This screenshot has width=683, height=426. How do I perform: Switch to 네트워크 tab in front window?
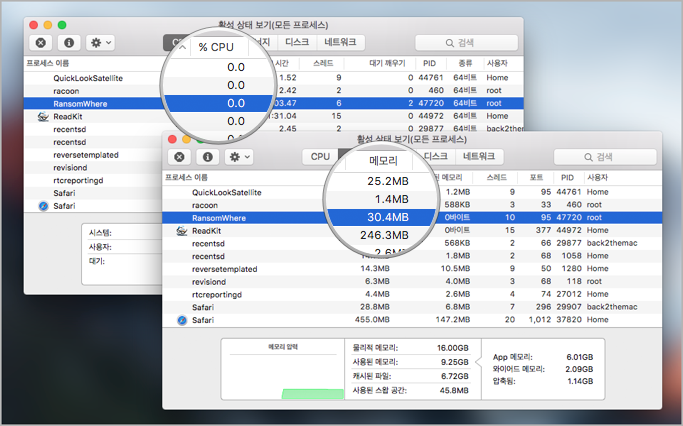[479, 156]
